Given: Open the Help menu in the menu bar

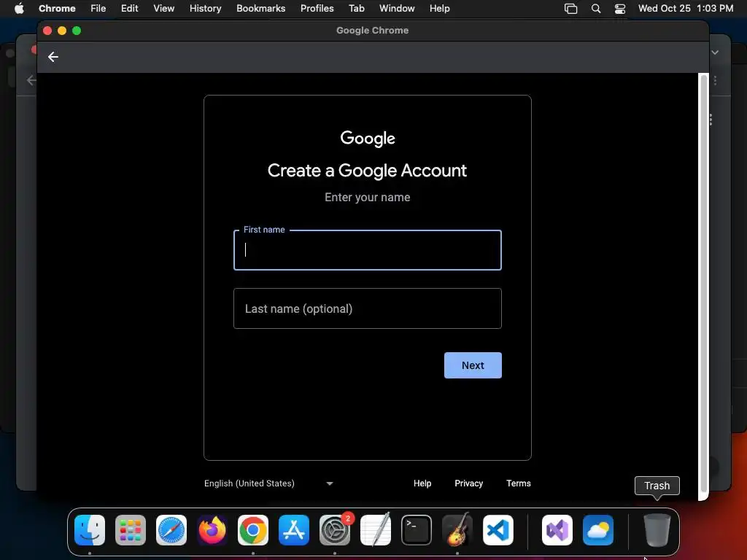Looking at the screenshot, I should click(x=439, y=8).
